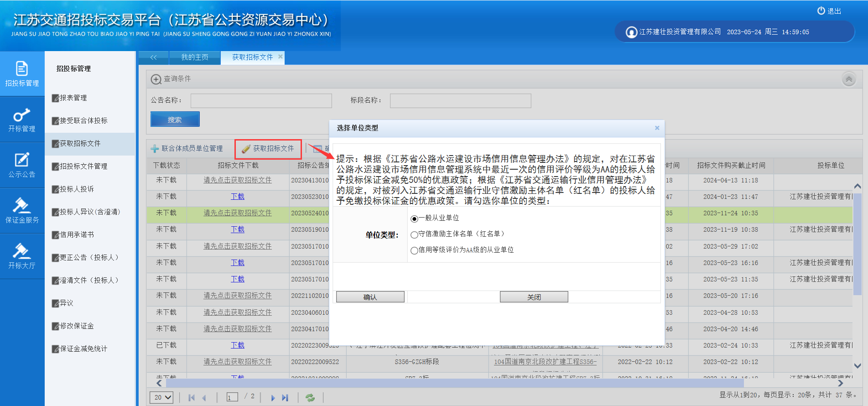Open 招投标管理 sidebar icon
The width and height of the screenshot is (868, 406).
click(22, 73)
